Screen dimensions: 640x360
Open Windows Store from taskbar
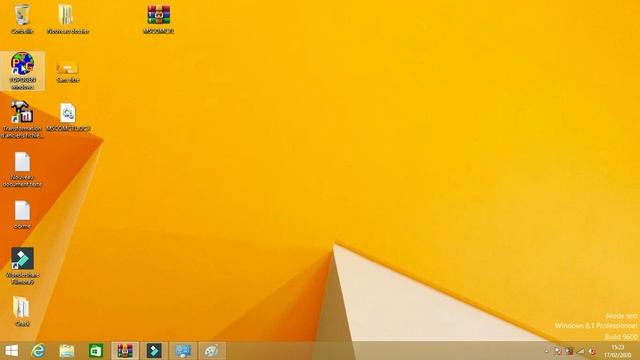coord(96,351)
